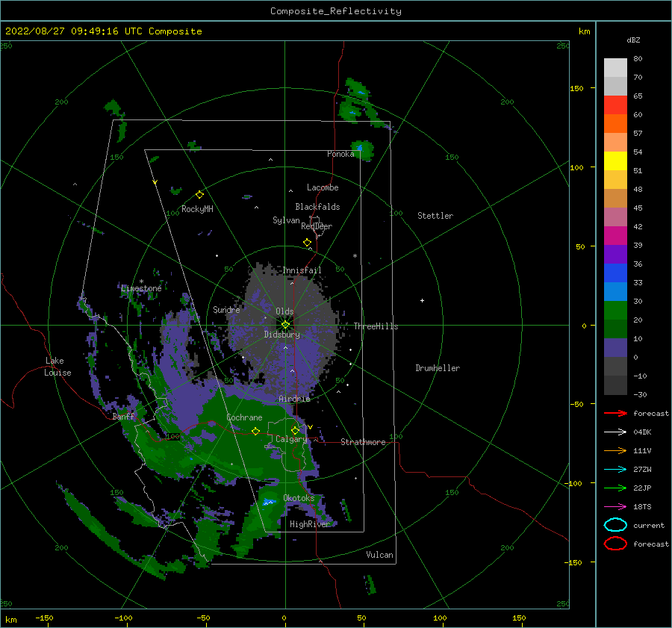Click the orange 111V arrow icon
Viewport: 672px width, 628px height.
click(x=615, y=450)
